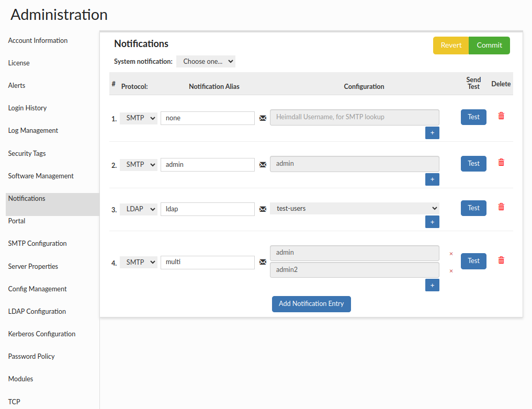
Task: Click the yellow Revert button
Action: 451,46
